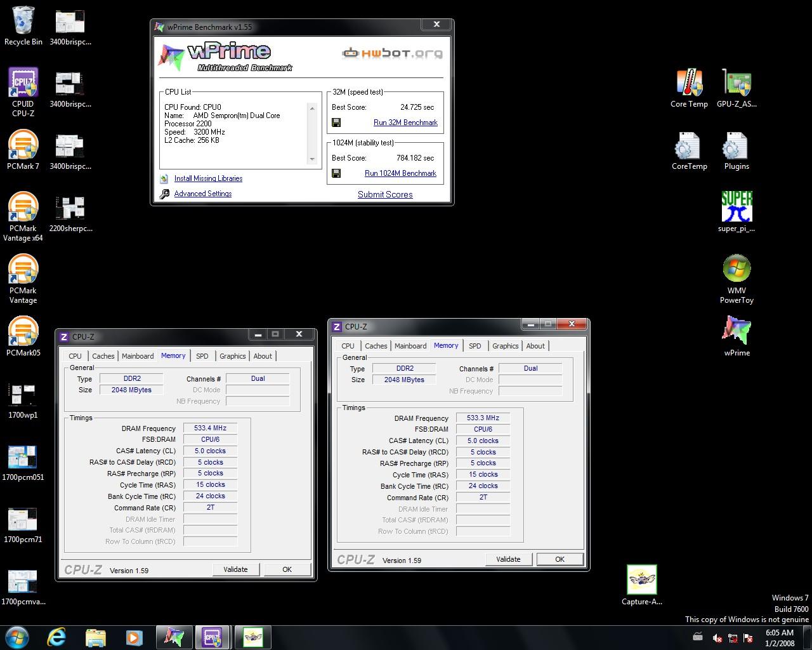Switch to About tab in left CPU-Z window

[x=263, y=356]
